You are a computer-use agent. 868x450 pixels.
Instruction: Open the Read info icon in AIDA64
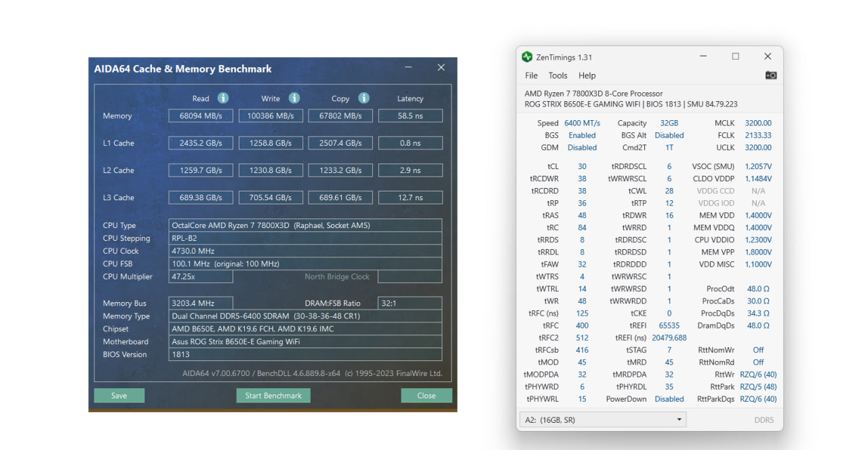222,98
